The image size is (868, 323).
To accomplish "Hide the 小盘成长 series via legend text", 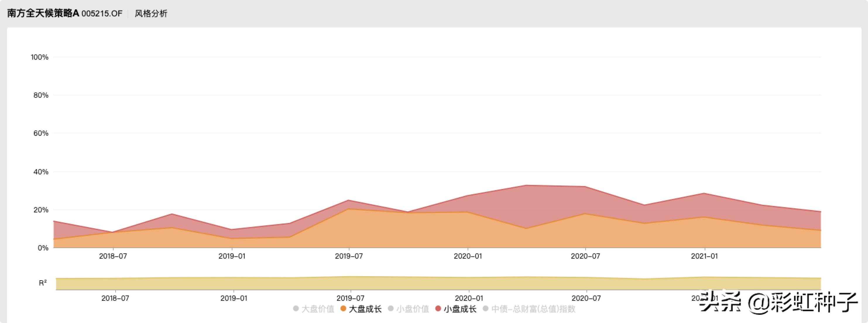I will [460, 309].
